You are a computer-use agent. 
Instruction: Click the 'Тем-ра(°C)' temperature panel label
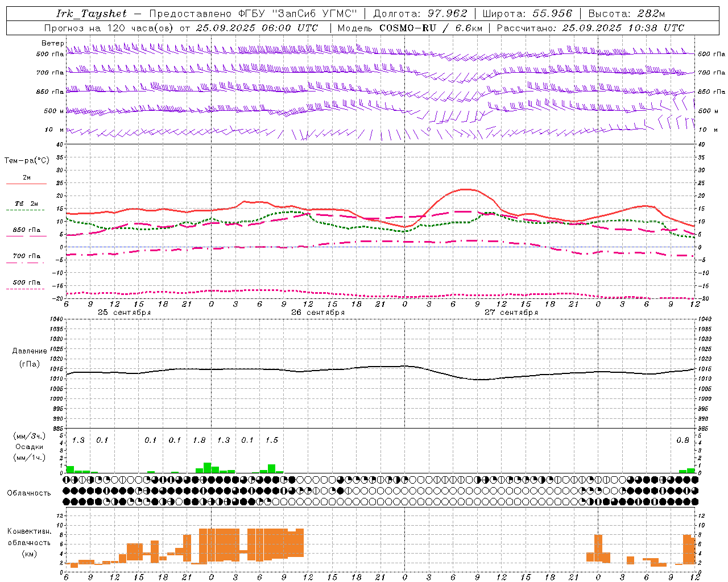[x=27, y=161]
